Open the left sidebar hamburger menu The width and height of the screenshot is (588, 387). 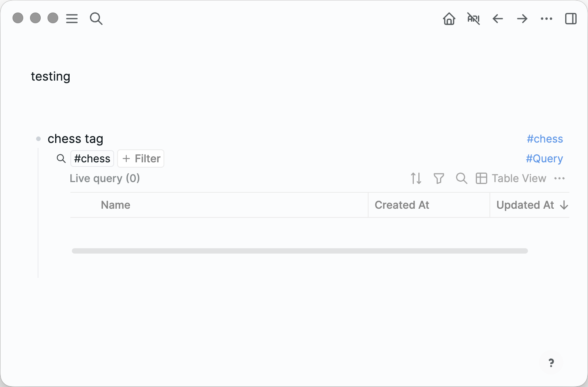[72, 18]
